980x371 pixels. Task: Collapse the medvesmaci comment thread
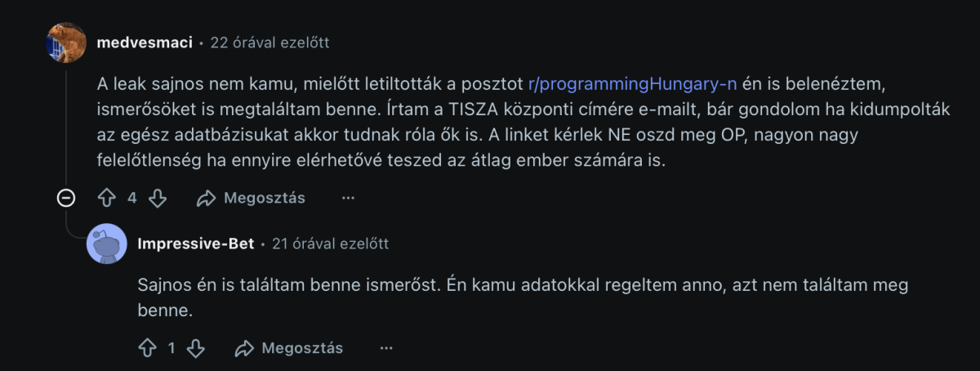click(x=67, y=198)
